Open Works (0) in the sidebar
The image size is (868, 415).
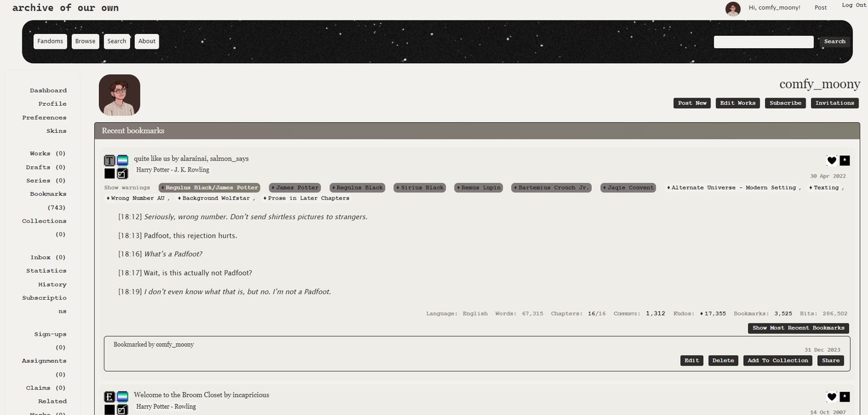pos(47,154)
